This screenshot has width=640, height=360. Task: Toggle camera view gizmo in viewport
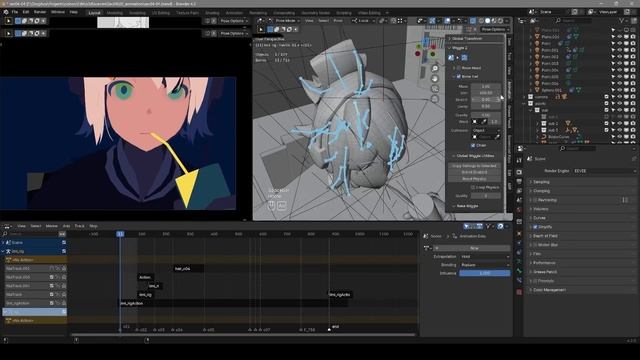click(435, 89)
